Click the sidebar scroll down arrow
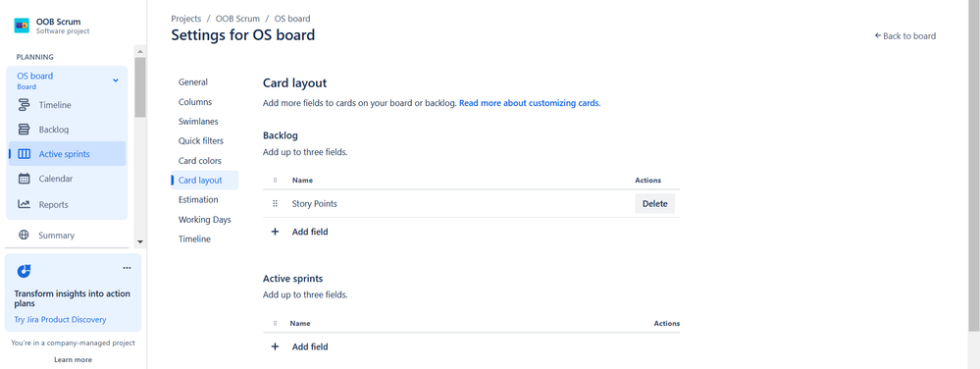 (140, 242)
